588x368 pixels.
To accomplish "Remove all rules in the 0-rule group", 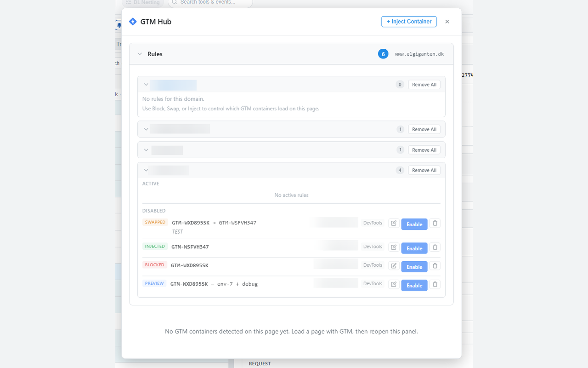I will pyautogui.click(x=424, y=85).
